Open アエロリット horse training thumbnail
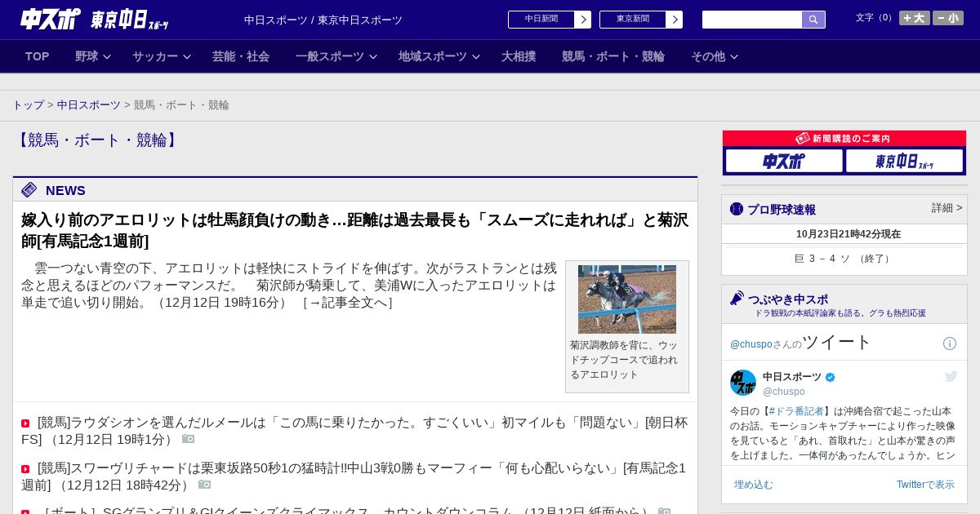This screenshot has width=980, height=514. pyautogui.click(x=627, y=299)
